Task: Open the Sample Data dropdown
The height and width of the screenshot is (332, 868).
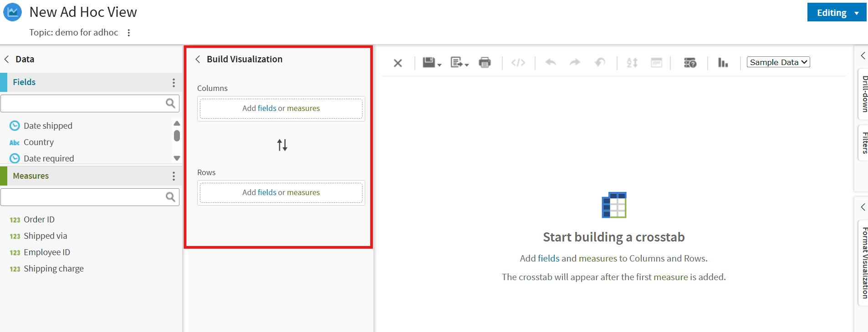Action: tap(778, 62)
